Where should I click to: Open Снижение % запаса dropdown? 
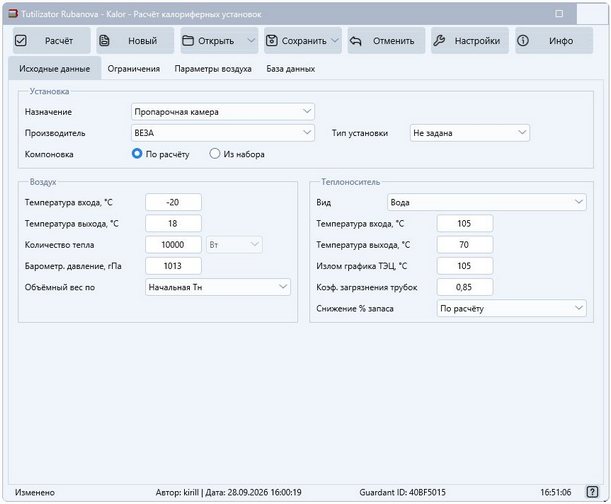[511, 308]
